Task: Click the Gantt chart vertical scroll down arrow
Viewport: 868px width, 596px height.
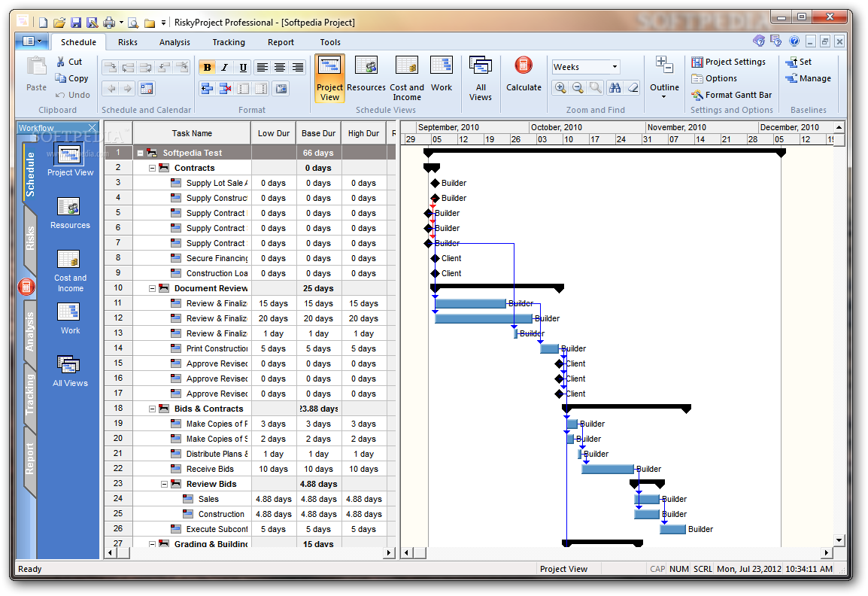Action: click(839, 540)
